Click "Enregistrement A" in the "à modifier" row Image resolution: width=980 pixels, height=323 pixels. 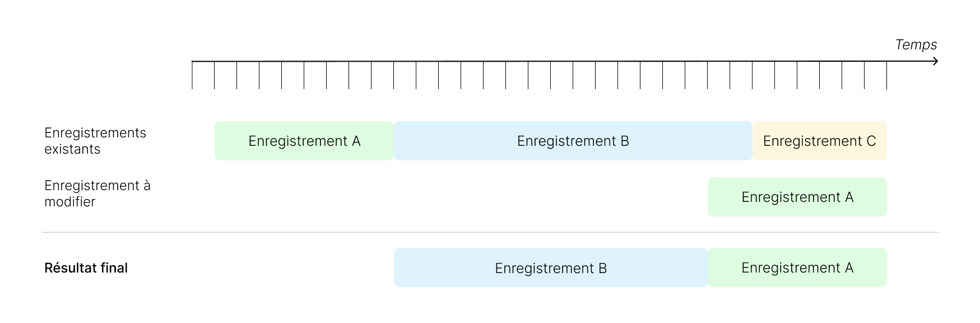click(x=797, y=197)
